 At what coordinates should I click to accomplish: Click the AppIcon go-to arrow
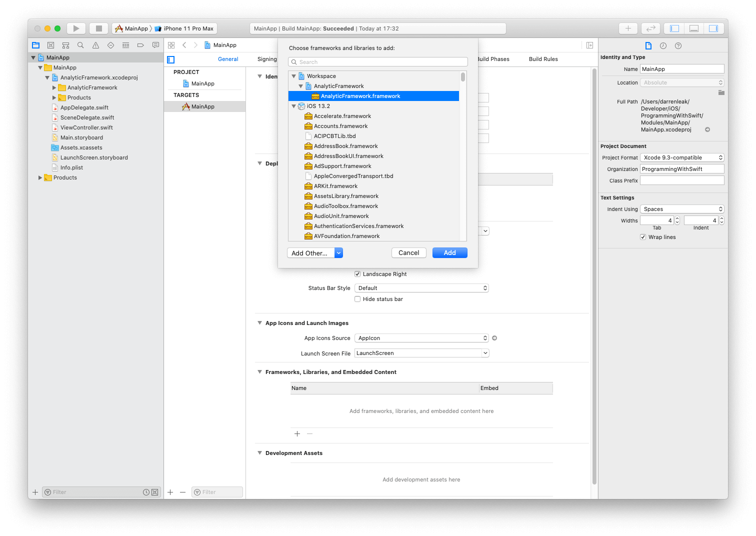[x=494, y=338]
